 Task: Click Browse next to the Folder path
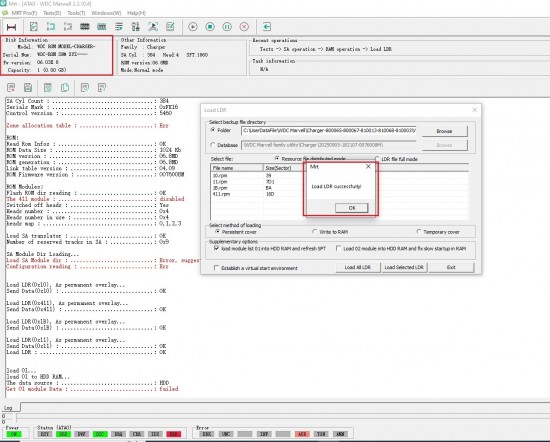444,131
